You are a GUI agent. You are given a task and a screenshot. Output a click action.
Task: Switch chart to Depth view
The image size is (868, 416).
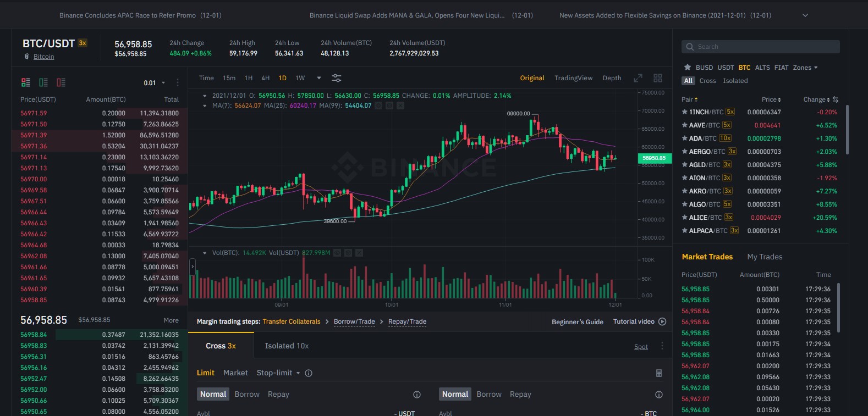point(612,78)
